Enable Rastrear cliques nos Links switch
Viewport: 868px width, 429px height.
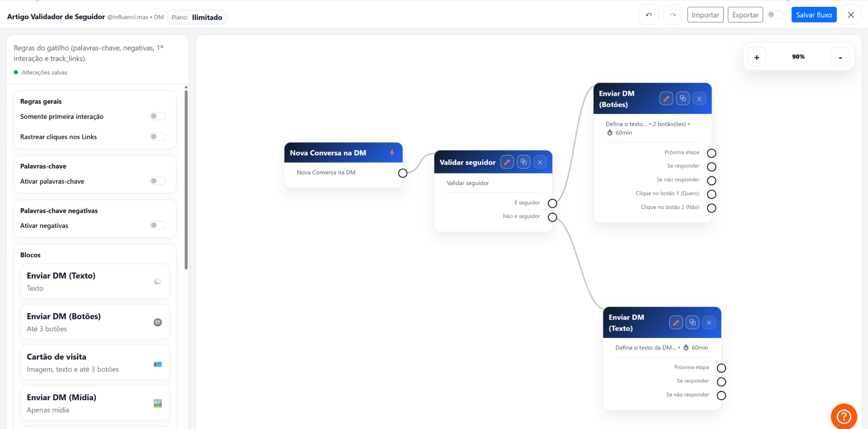157,136
